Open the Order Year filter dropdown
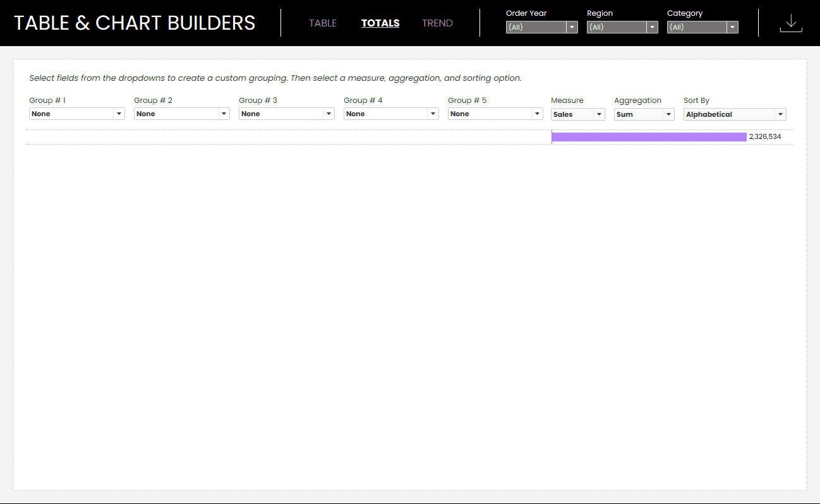The height and width of the screenshot is (504, 820). (541, 27)
